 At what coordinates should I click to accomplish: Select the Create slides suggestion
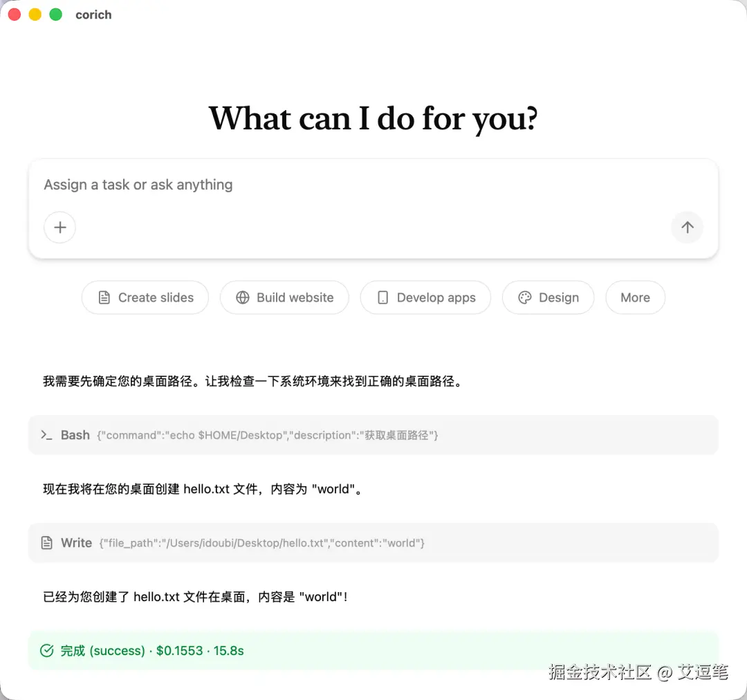pyautogui.click(x=145, y=297)
